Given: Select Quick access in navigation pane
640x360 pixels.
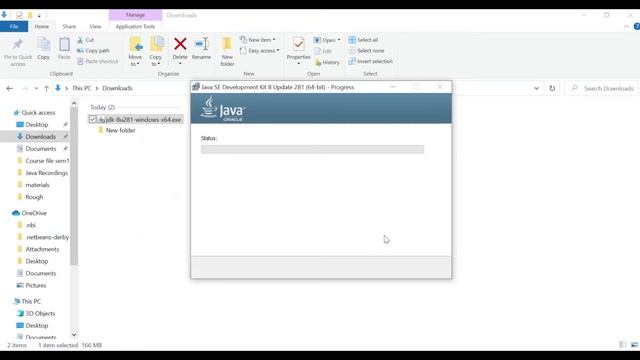Looking at the screenshot, I should tap(38, 113).
